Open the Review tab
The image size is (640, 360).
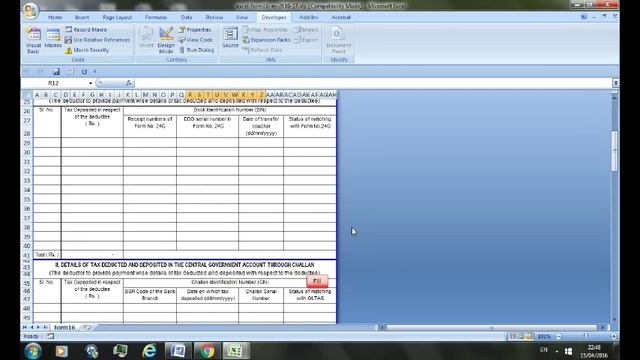tap(214, 18)
